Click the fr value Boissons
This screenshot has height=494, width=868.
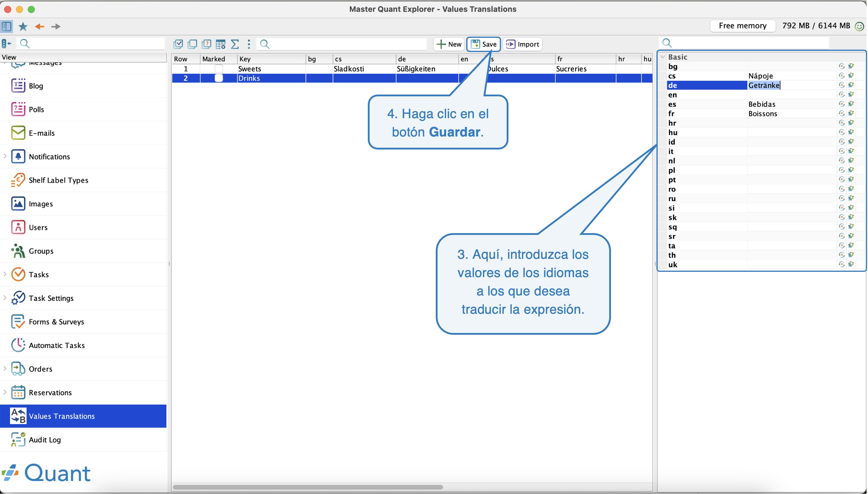point(763,113)
